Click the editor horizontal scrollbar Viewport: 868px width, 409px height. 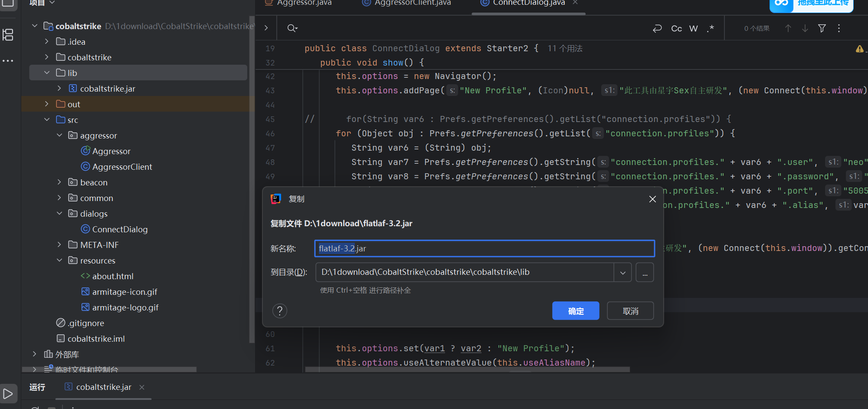(468, 369)
